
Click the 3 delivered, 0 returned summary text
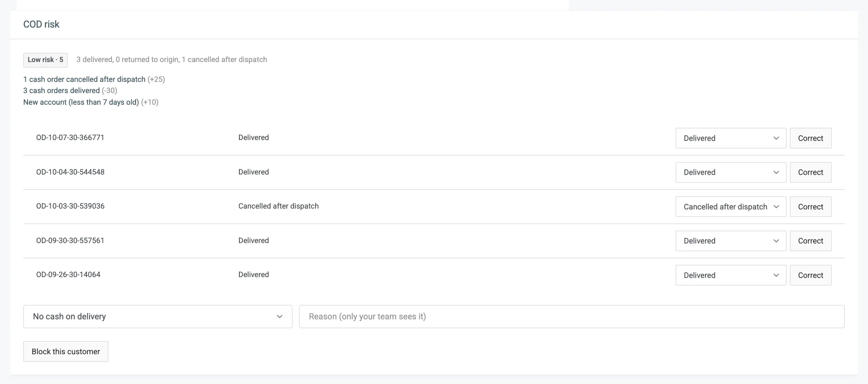[x=172, y=59]
